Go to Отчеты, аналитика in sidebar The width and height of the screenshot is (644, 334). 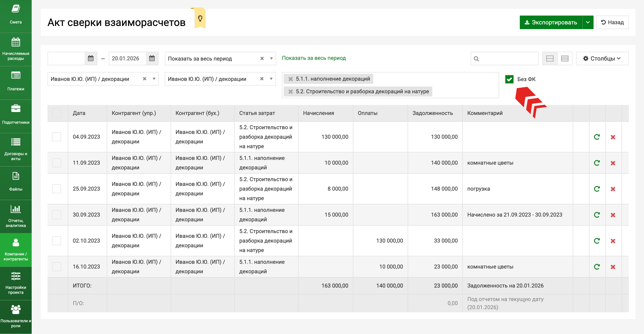click(x=16, y=216)
